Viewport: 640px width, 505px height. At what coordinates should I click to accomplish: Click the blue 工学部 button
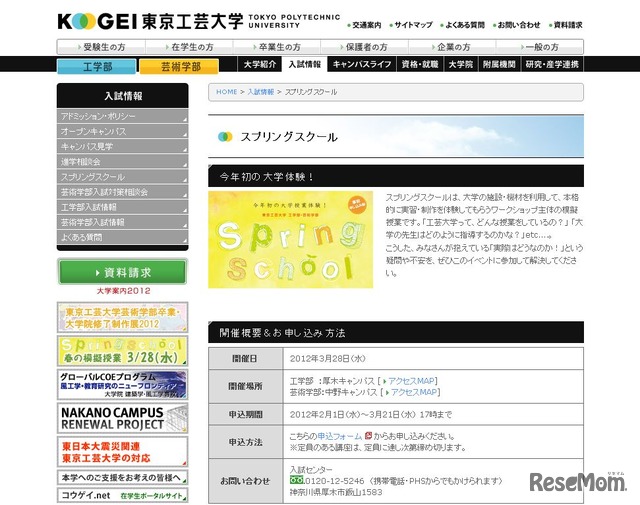pyautogui.click(x=97, y=66)
